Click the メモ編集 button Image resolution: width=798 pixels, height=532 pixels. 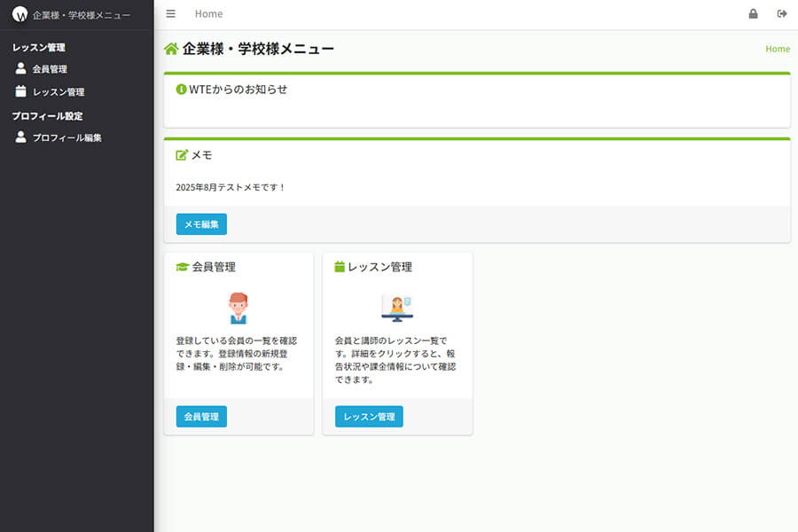coord(200,224)
